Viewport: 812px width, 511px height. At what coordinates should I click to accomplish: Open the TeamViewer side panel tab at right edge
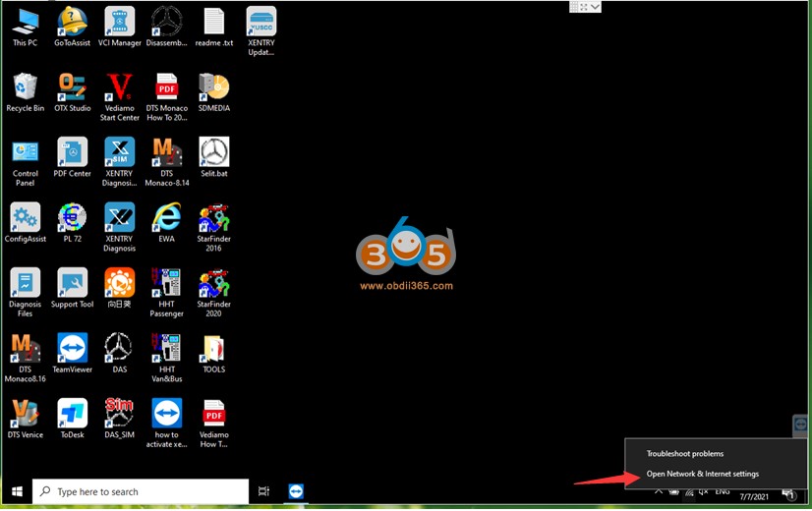point(800,425)
